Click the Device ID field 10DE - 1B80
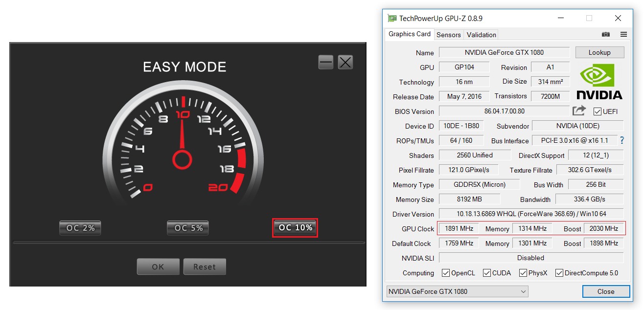Screen dimensions: 644x310 point(461,126)
